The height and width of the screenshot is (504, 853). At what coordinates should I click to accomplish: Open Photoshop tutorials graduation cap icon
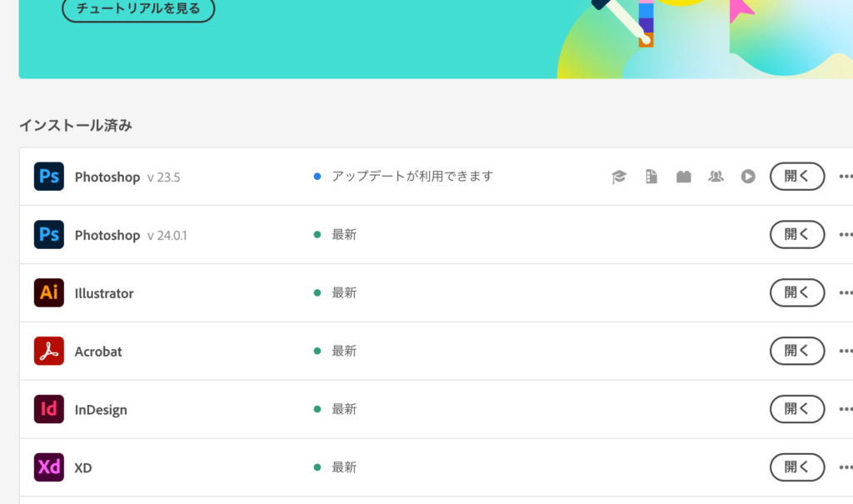(619, 177)
